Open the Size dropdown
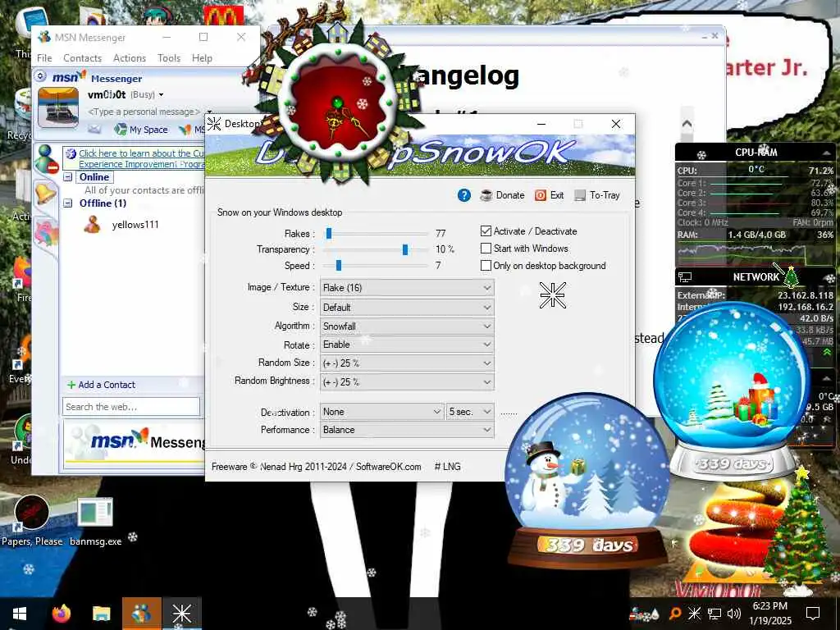 (x=407, y=308)
